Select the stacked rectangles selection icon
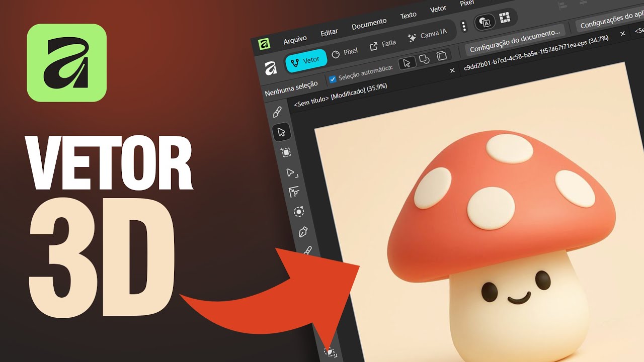 (x=442, y=55)
